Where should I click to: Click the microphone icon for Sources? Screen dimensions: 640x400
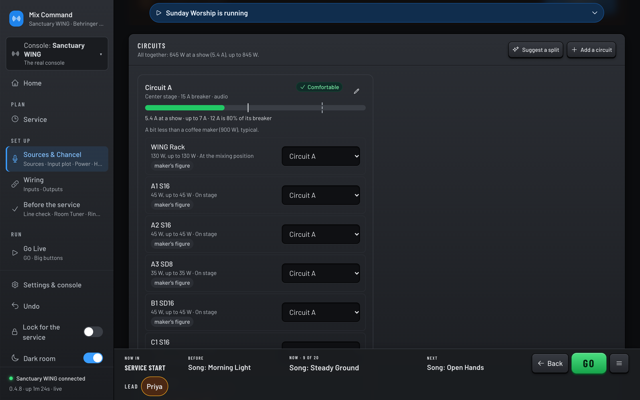click(15, 159)
